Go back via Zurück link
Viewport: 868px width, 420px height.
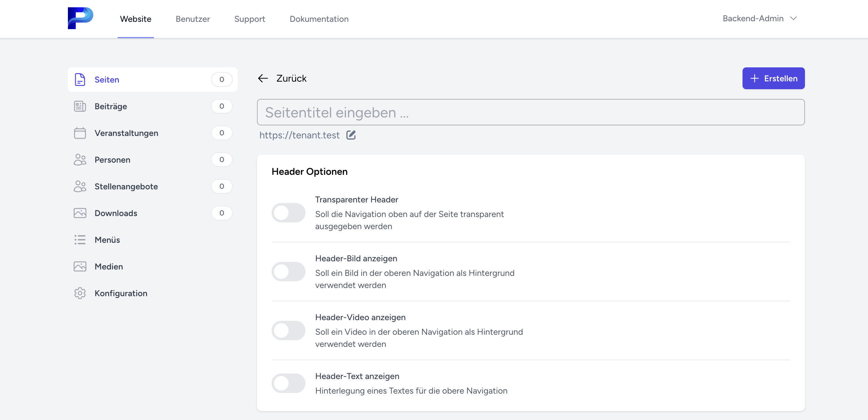pos(282,78)
